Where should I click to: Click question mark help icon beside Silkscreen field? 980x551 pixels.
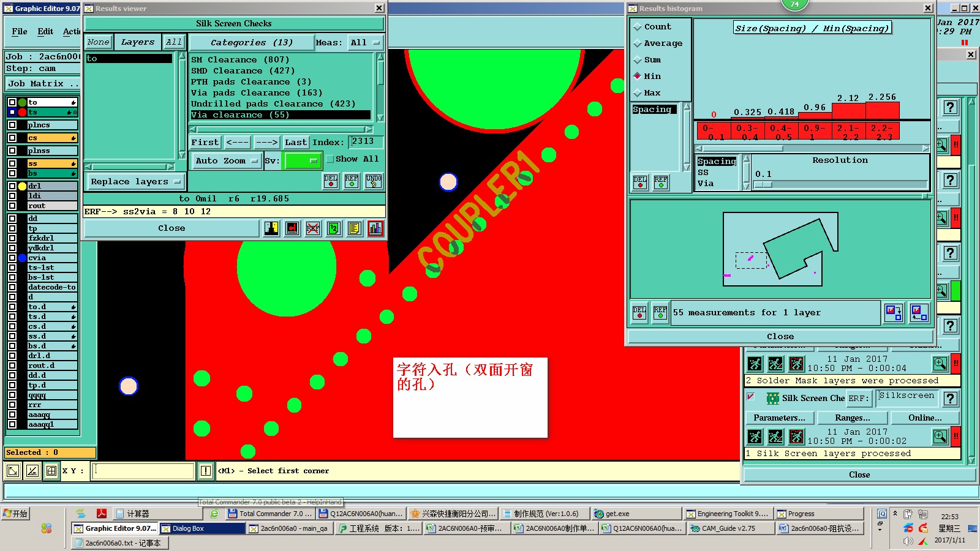(x=950, y=399)
